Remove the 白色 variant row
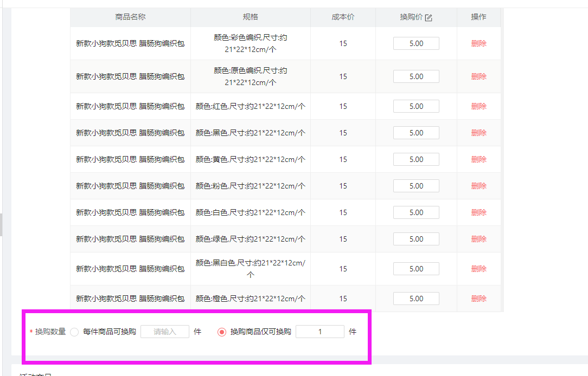 [478, 212]
